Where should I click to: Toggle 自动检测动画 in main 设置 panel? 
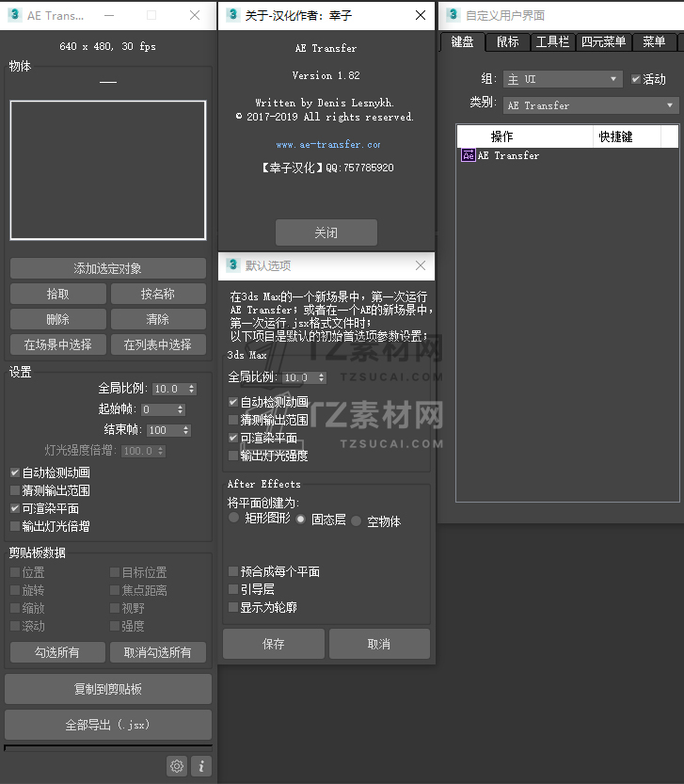(x=15, y=472)
